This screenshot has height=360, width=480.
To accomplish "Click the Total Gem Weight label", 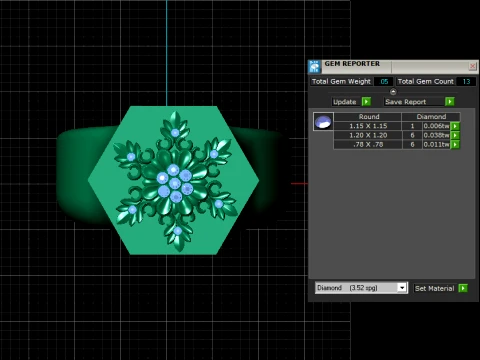I will (x=341, y=81).
